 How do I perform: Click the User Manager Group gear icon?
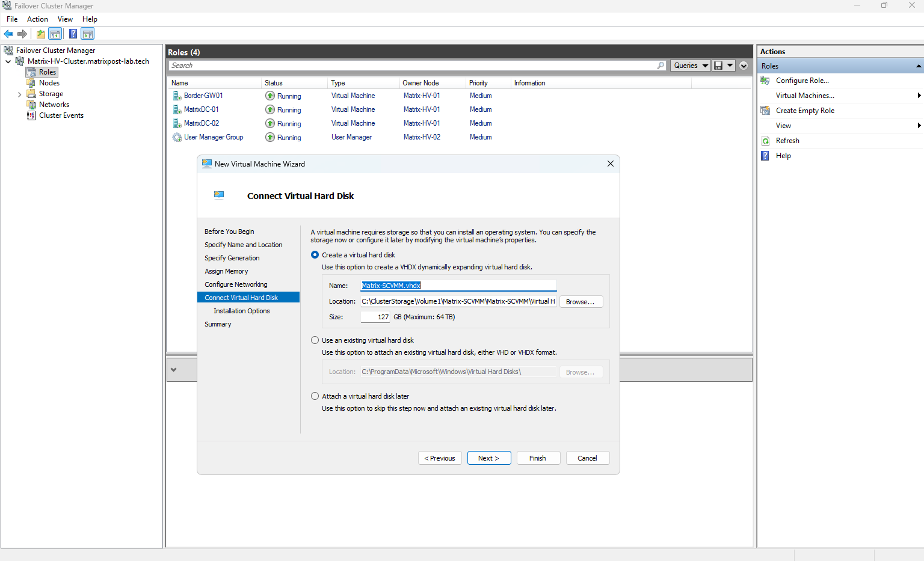point(177,137)
